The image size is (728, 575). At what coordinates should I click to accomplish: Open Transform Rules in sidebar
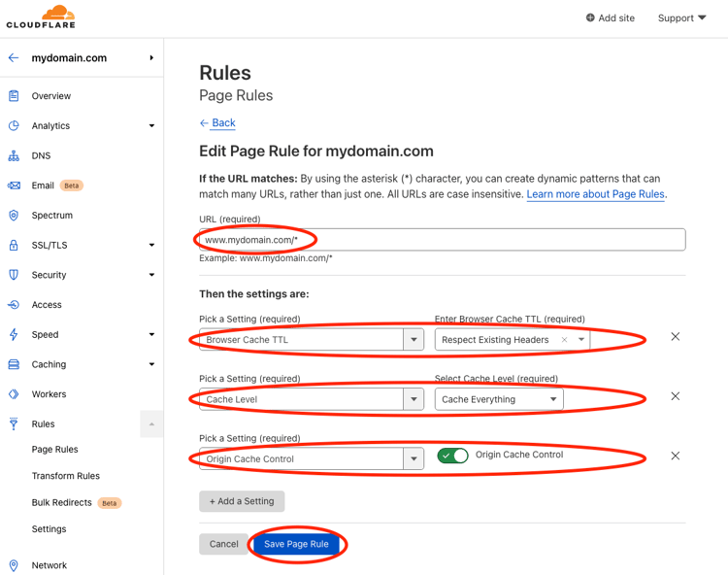click(x=65, y=476)
